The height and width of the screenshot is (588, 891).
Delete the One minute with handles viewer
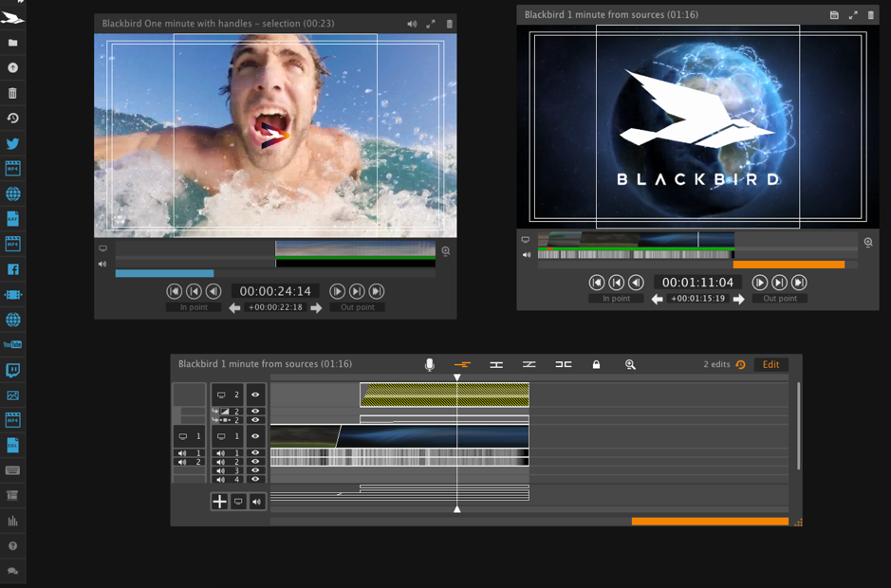(x=450, y=24)
